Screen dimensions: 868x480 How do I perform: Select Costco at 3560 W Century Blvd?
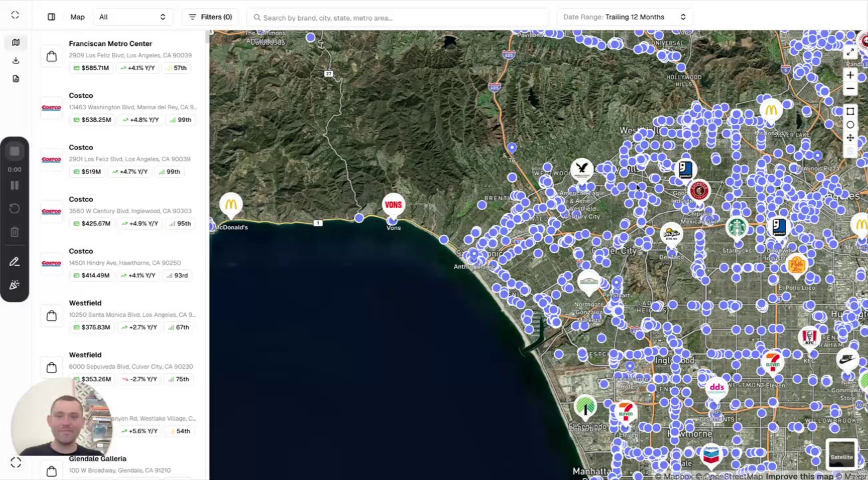[120, 211]
